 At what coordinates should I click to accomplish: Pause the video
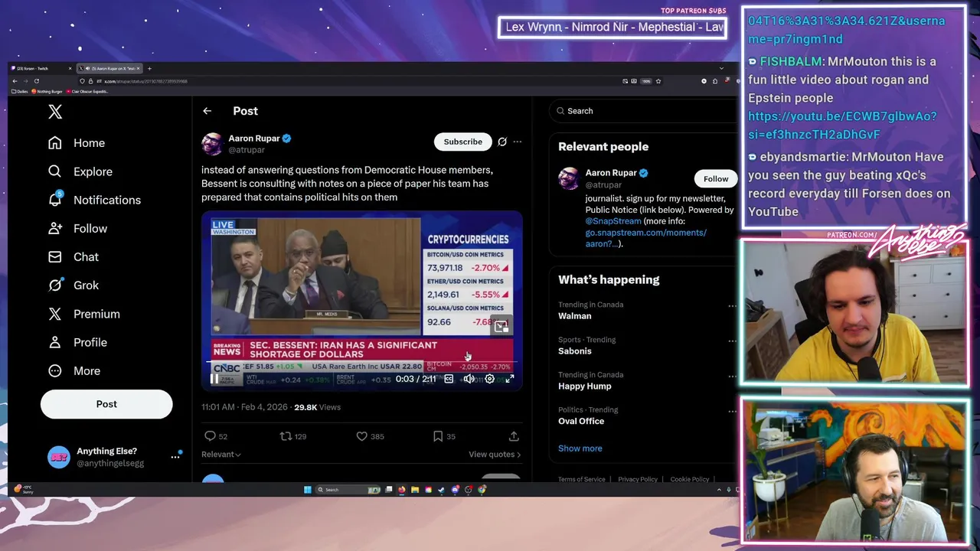(214, 379)
